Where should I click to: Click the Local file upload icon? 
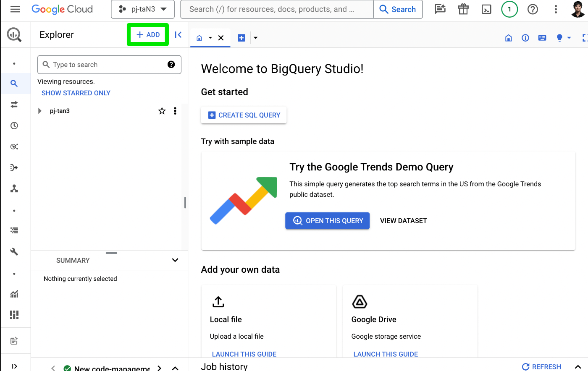pyautogui.click(x=218, y=302)
